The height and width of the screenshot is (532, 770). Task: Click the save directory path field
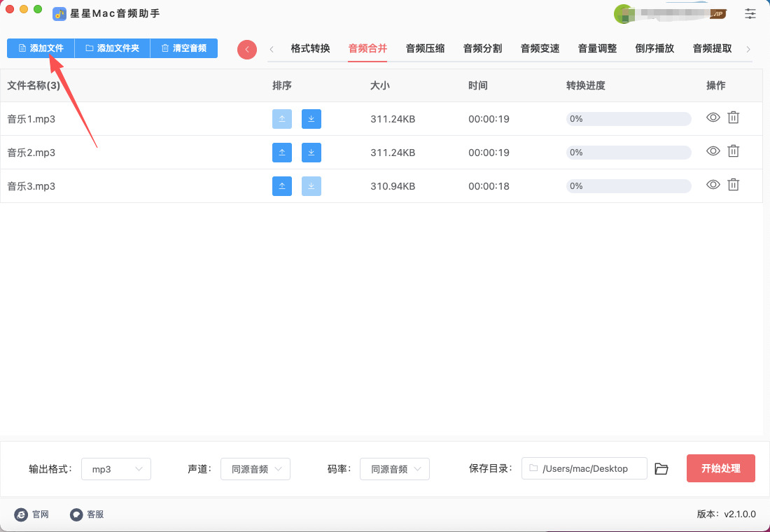coord(584,469)
